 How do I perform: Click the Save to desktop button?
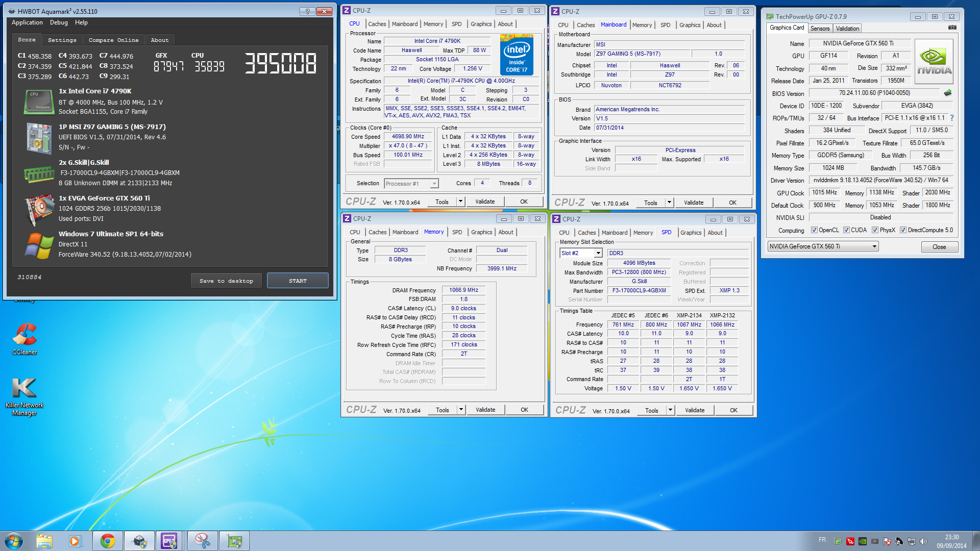[x=226, y=281]
